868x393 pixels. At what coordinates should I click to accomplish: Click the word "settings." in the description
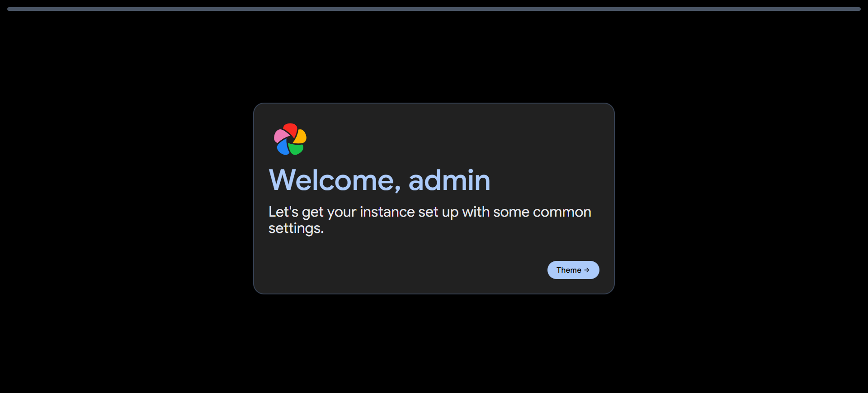point(296,228)
